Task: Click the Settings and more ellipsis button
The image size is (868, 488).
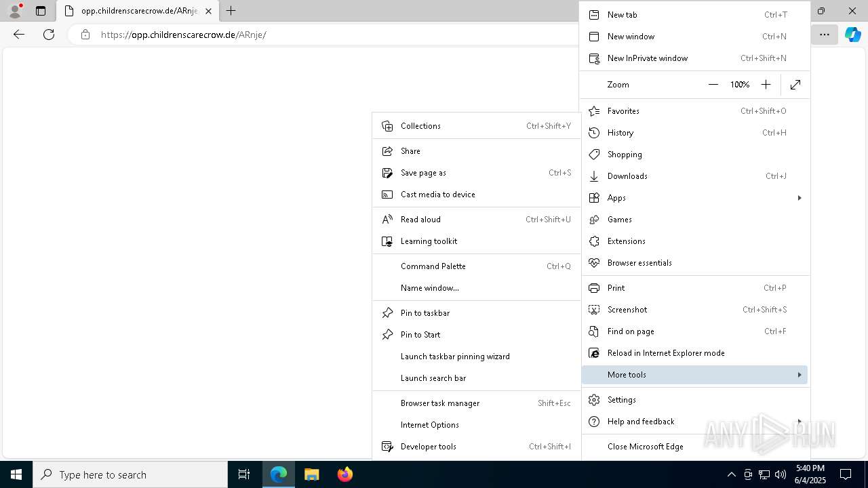Action: tap(824, 35)
